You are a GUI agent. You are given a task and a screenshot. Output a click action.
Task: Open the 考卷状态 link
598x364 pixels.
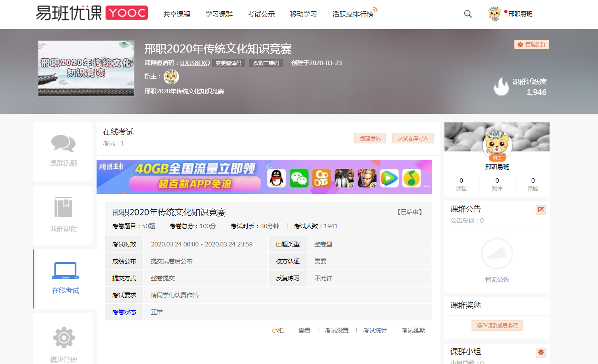coord(124,312)
